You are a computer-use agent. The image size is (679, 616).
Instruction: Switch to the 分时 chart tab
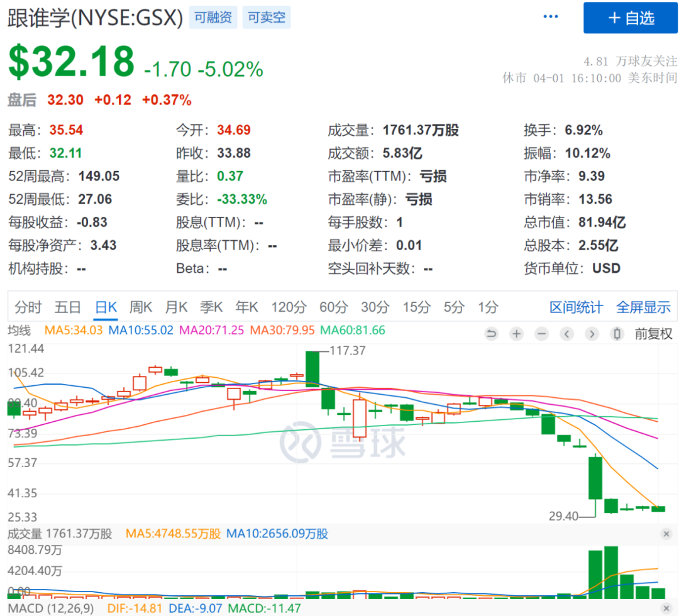pyautogui.click(x=28, y=307)
